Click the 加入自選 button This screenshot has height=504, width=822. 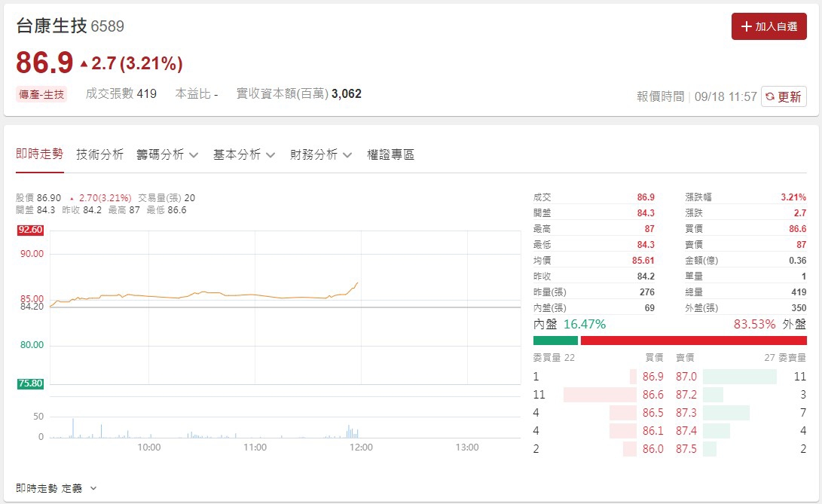click(769, 26)
